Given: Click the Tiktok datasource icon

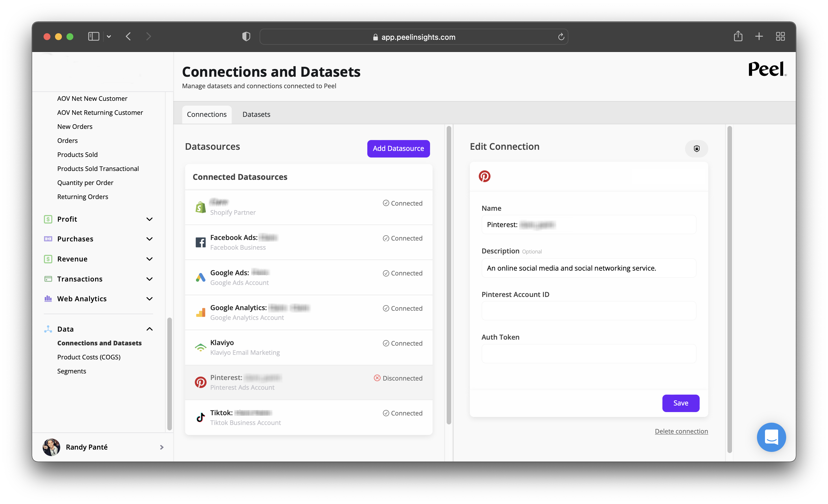Looking at the screenshot, I should [x=201, y=417].
